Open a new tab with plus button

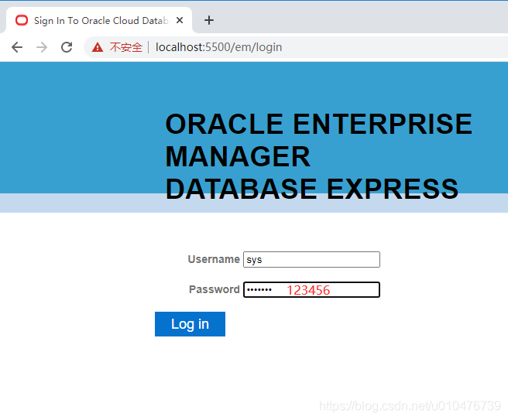coord(209,20)
